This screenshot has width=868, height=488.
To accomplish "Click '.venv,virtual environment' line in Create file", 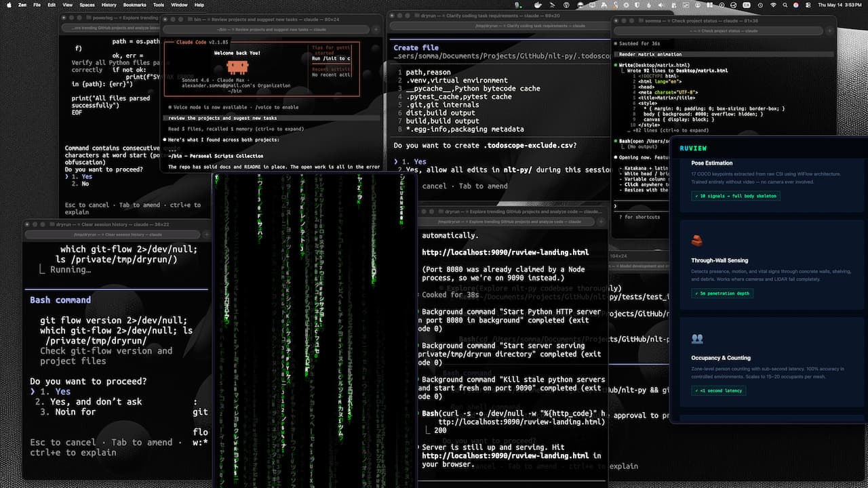I will 456,80.
